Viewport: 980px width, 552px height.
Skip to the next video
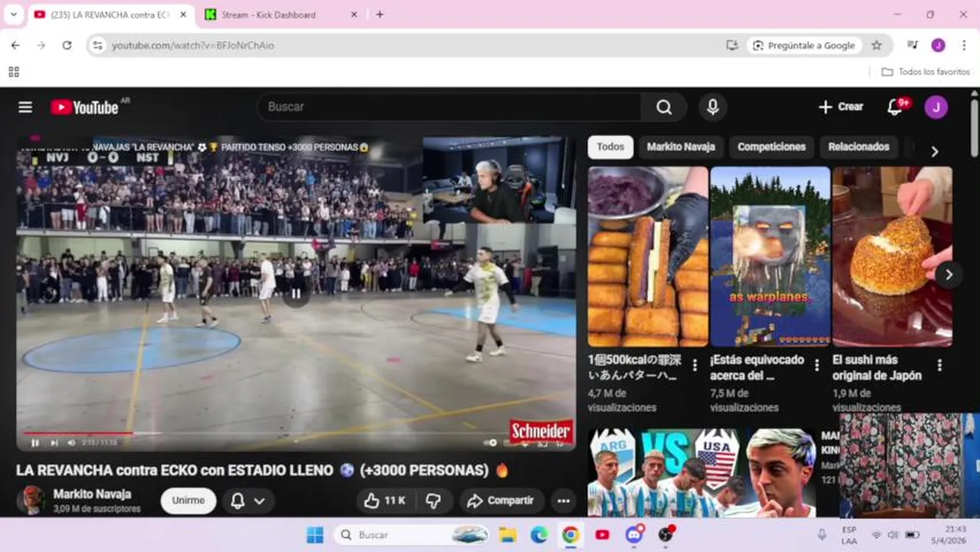pyautogui.click(x=54, y=442)
